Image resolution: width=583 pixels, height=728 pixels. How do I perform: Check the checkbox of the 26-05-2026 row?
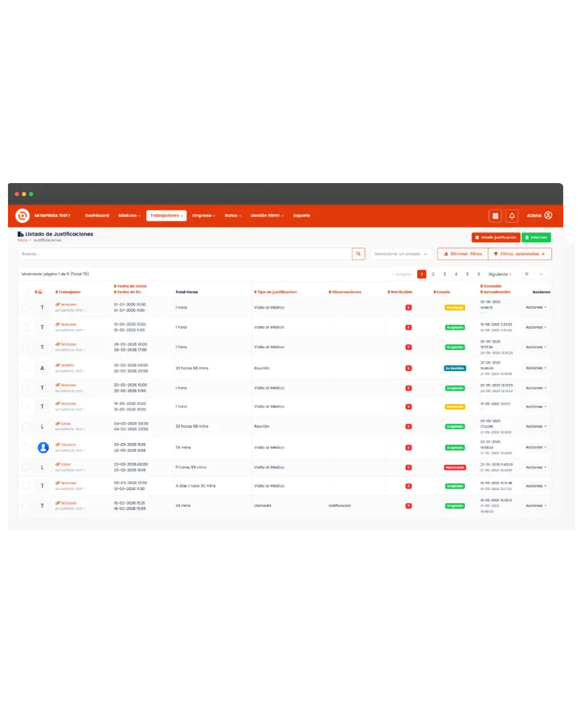25,347
